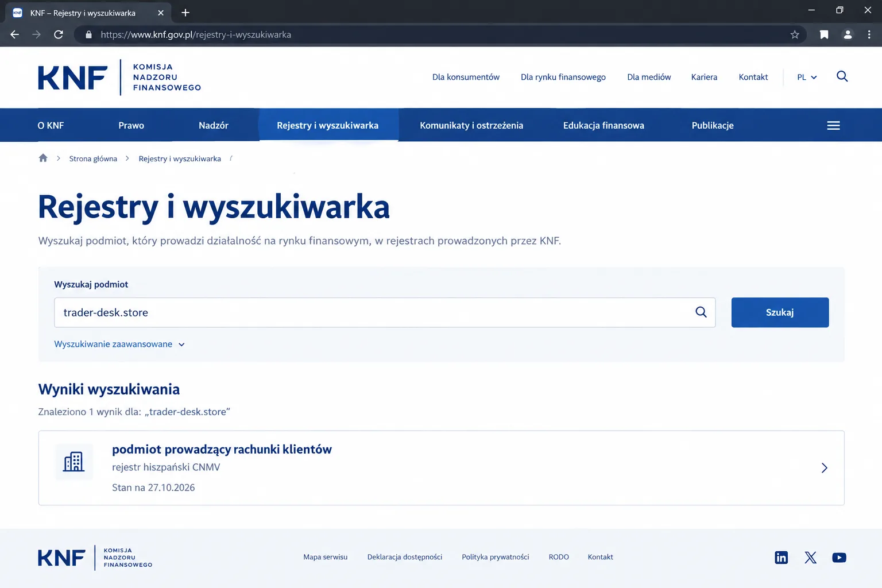Open RODO footer link
Screen dimensions: 882x588
pyautogui.click(x=559, y=557)
